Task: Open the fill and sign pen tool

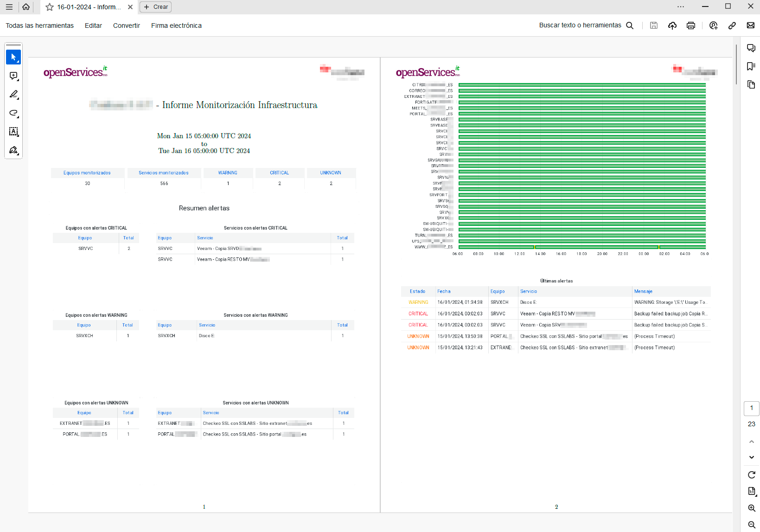Action: (x=13, y=150)
